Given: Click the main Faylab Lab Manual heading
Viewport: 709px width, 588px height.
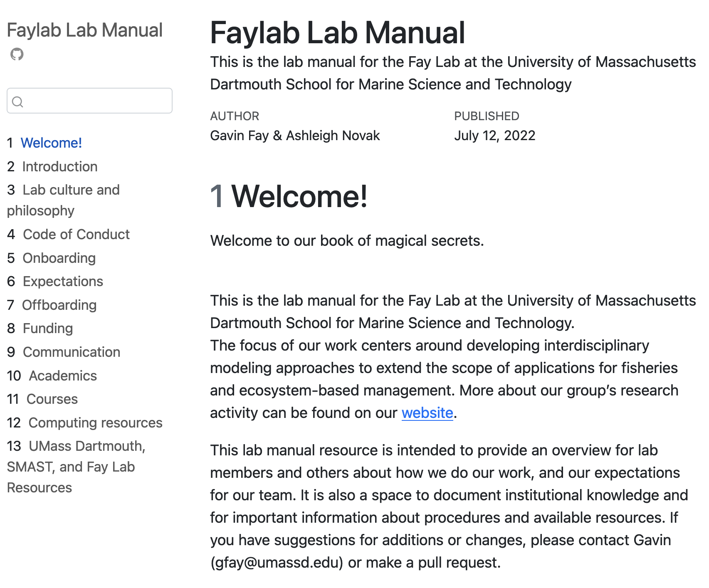Looking at the screenshot, I should coord(337,33).
